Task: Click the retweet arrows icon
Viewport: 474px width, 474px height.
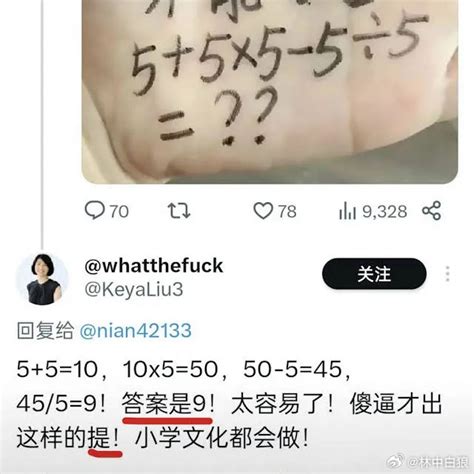Action: [x=179, y=211]
